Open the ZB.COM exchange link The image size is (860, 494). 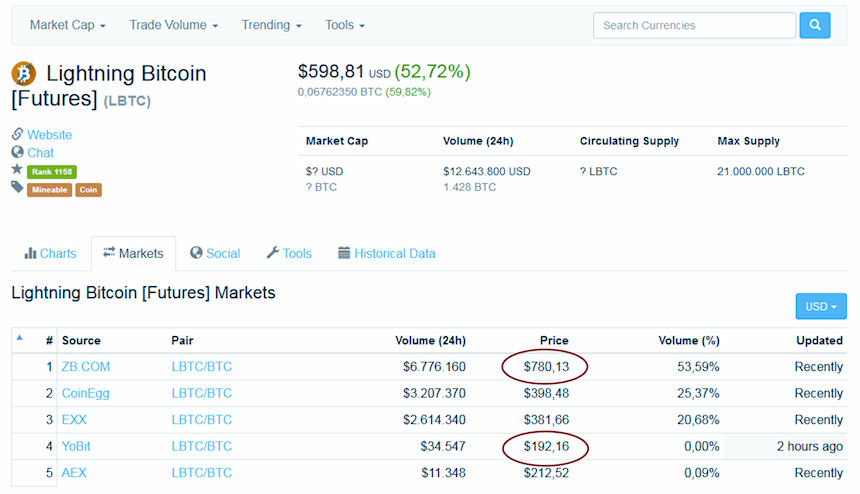tap(86, 367)
